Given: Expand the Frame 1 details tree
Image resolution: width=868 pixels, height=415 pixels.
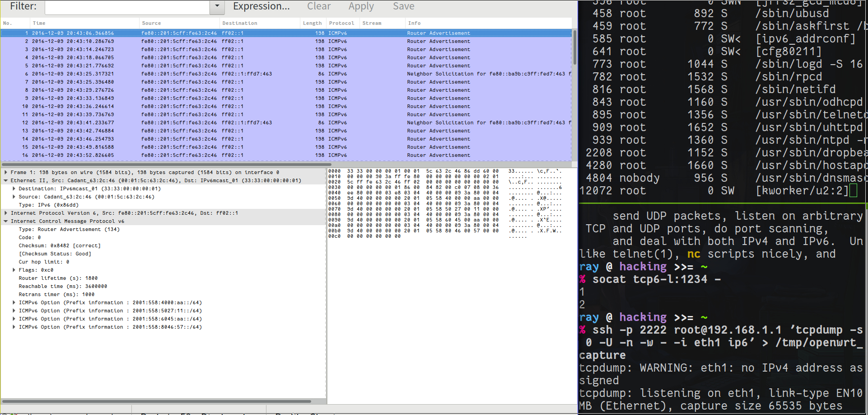Looking at the screenshot, I should click(x=5, y=172).
